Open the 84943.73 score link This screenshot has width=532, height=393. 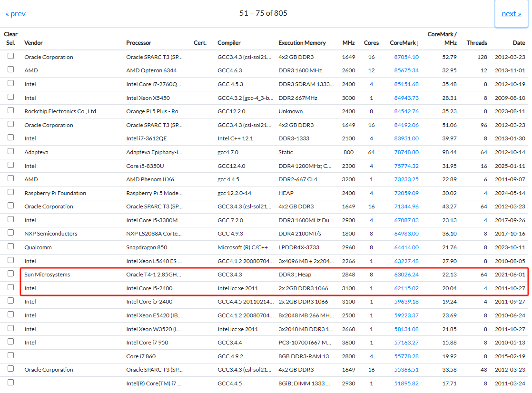coord(406,98)
